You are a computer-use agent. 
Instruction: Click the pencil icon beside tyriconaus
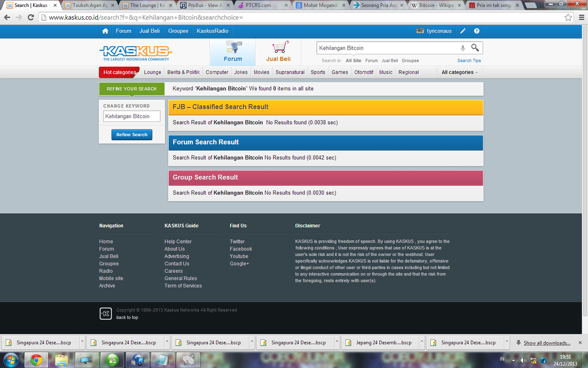463,31
